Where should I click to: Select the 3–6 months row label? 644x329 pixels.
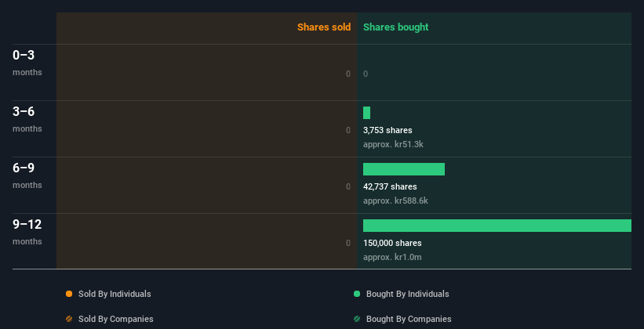click(27, 119)
